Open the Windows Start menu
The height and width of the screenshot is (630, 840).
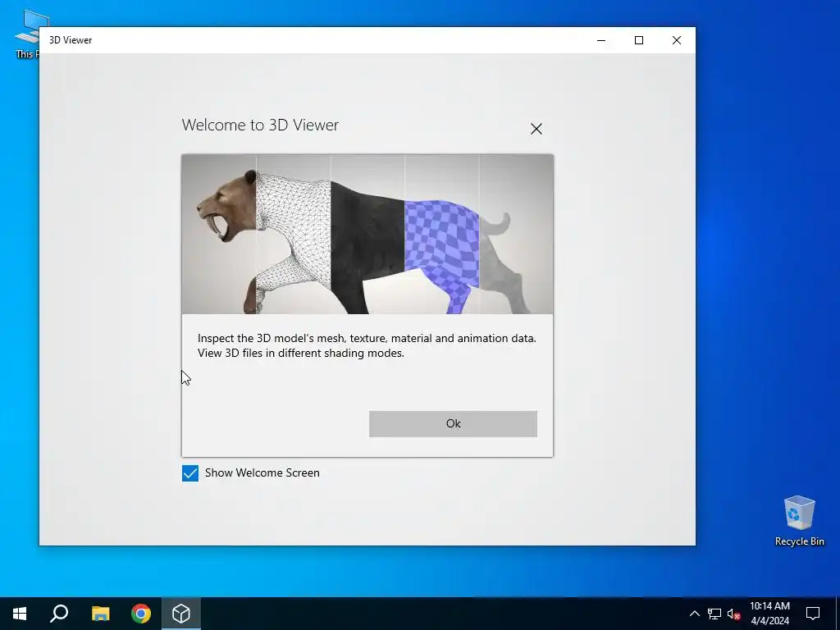pos(20,614)
